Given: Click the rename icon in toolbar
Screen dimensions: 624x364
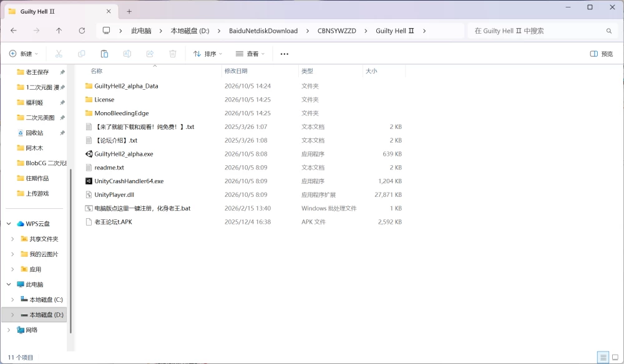Looking at the screenshot, I should (127, 54).
